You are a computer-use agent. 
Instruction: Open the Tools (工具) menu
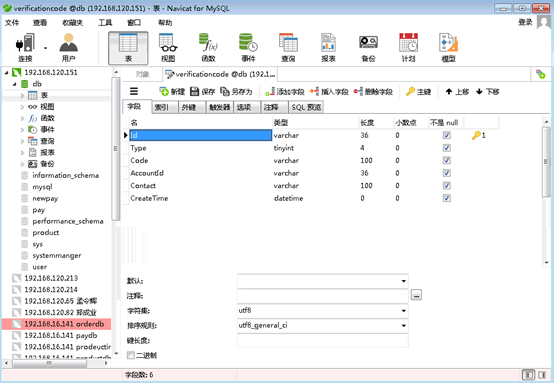click(x=105, y=23)
